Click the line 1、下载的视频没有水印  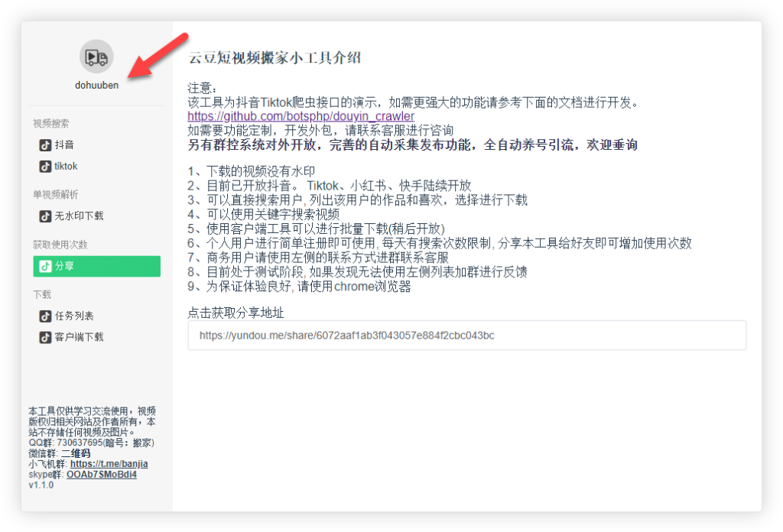[x=251, y=171]
